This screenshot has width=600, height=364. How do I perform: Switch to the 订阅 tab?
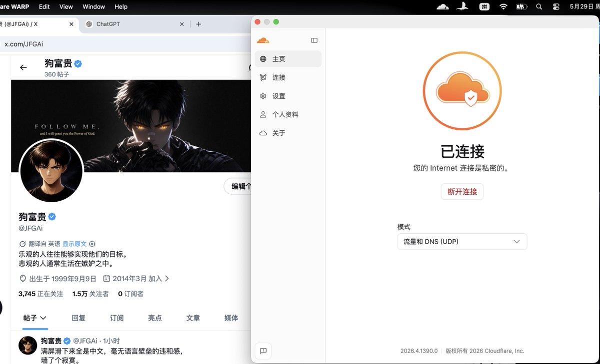click(x=116, y=318)
